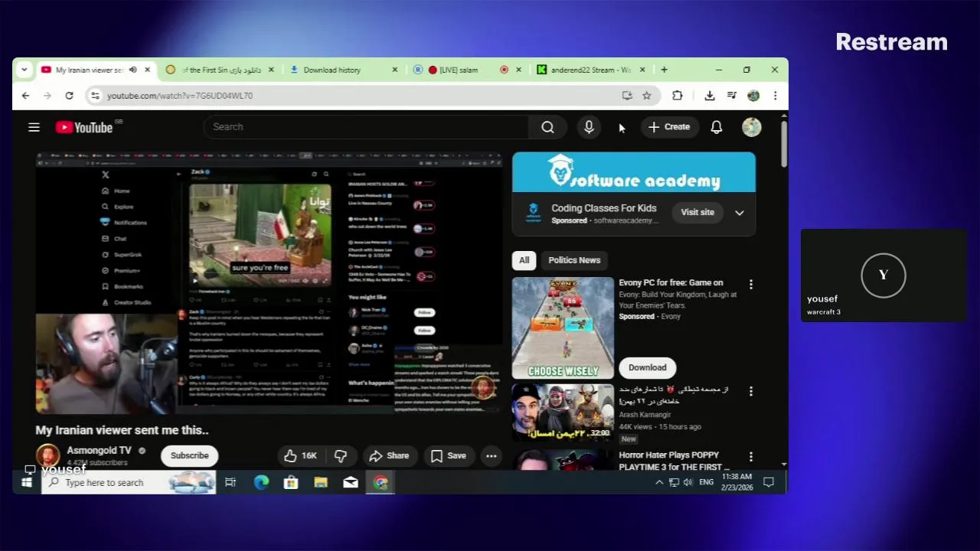
Task: Expand the Coding Classes ad chevron
Action: coord(740,213)
